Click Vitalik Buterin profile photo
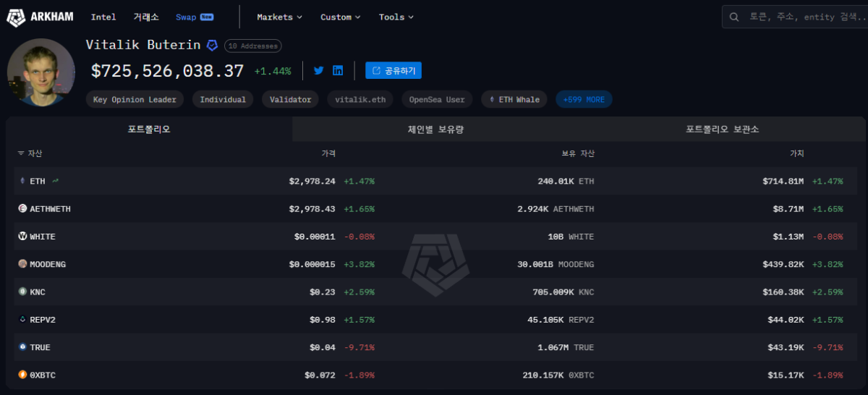Viewport: 868px width, 395px height. coord(41,72)
